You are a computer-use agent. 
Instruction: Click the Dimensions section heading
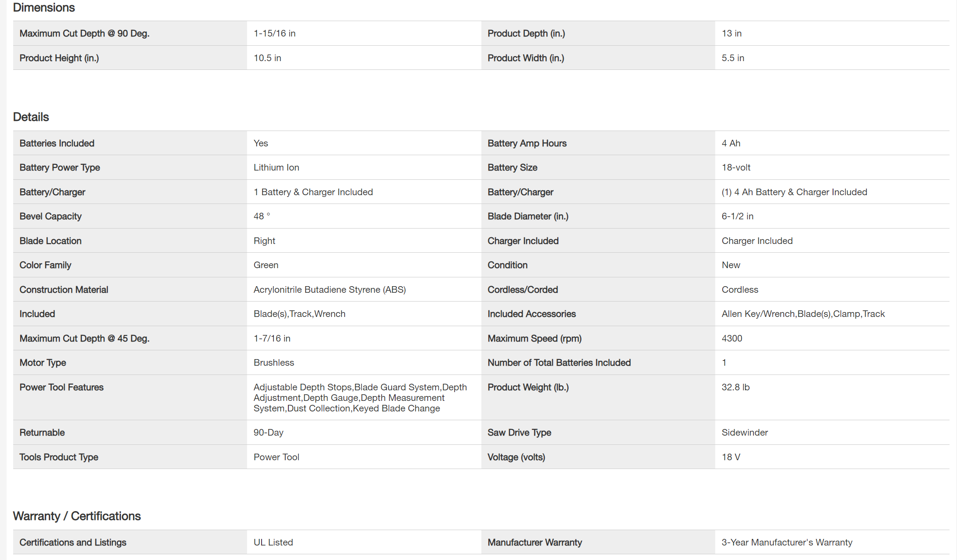44,7
